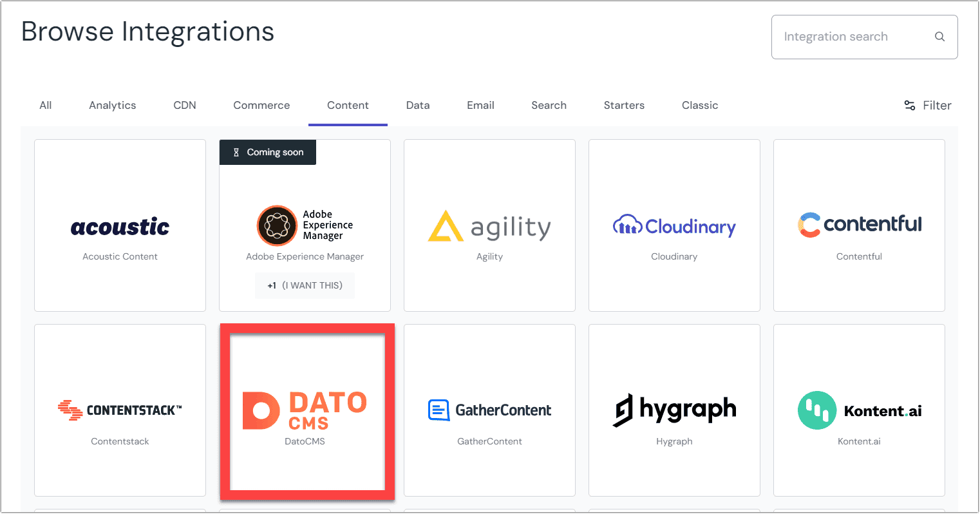This screenshot has width=980, height=514.
Task: Switch to the Data tab
Action: click(418, 106)
